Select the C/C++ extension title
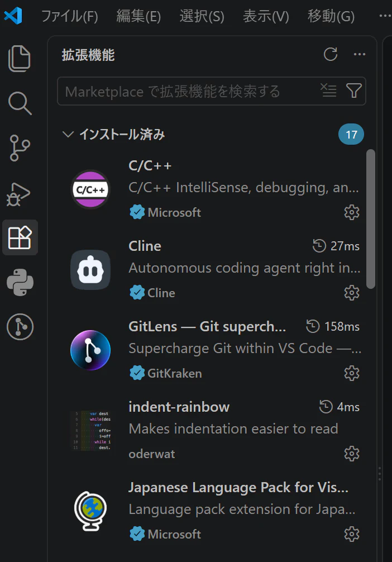The image size is (392, 562). click(150, 165)
